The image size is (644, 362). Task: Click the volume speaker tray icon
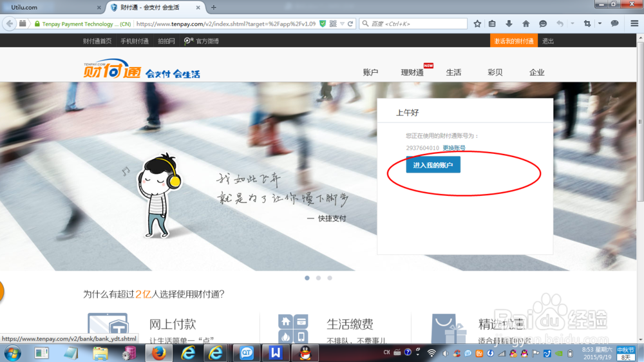(x=445, y=353)
